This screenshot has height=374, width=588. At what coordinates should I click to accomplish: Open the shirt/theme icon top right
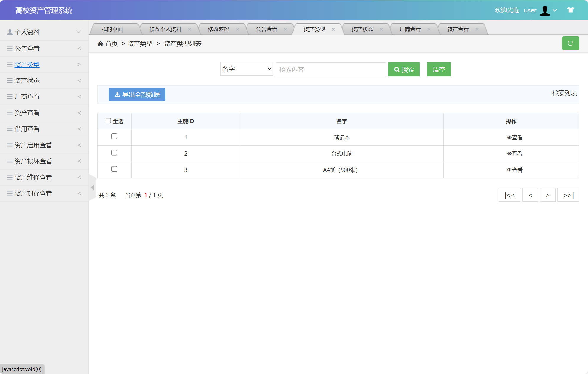coord(570,10)
